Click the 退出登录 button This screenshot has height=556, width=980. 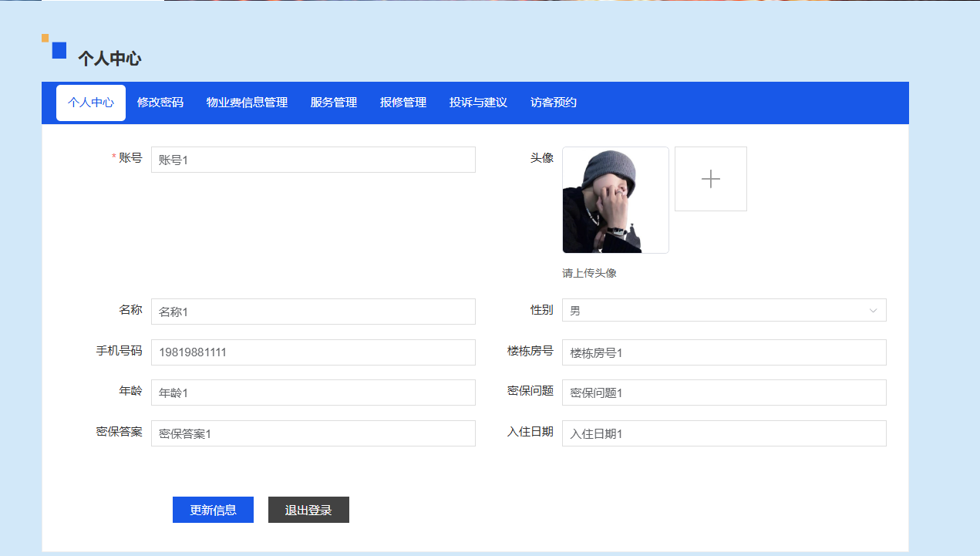pos(308,510)
